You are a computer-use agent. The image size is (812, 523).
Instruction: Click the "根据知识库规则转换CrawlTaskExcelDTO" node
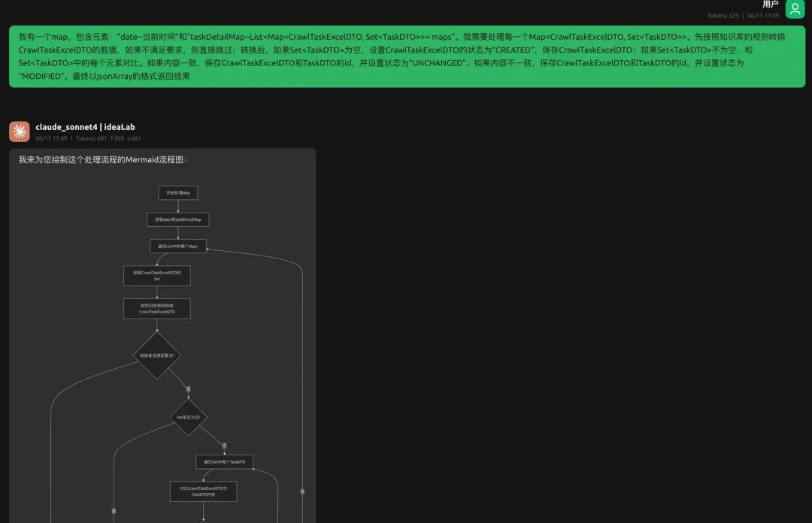[156, 308]
